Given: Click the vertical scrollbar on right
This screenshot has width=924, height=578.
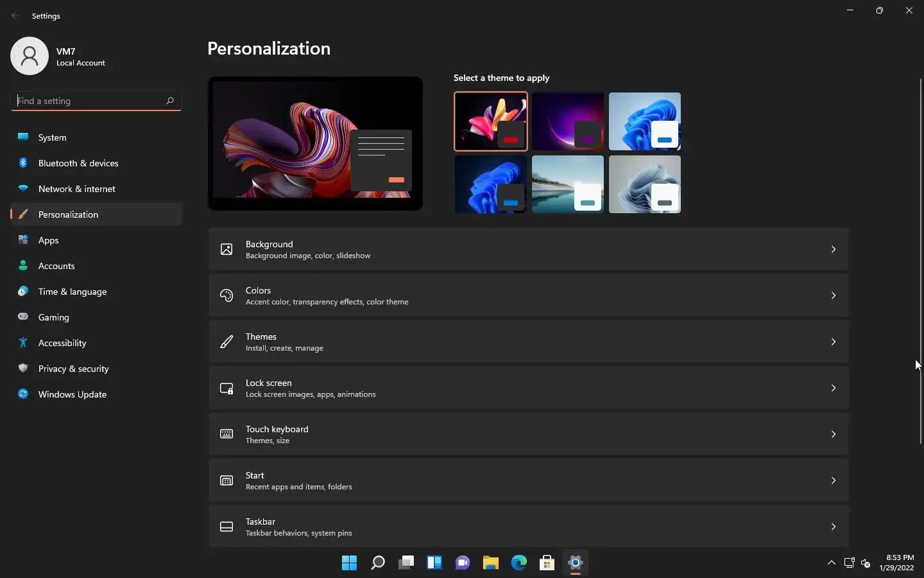Looking at the screenshot, I should point(921,261).
